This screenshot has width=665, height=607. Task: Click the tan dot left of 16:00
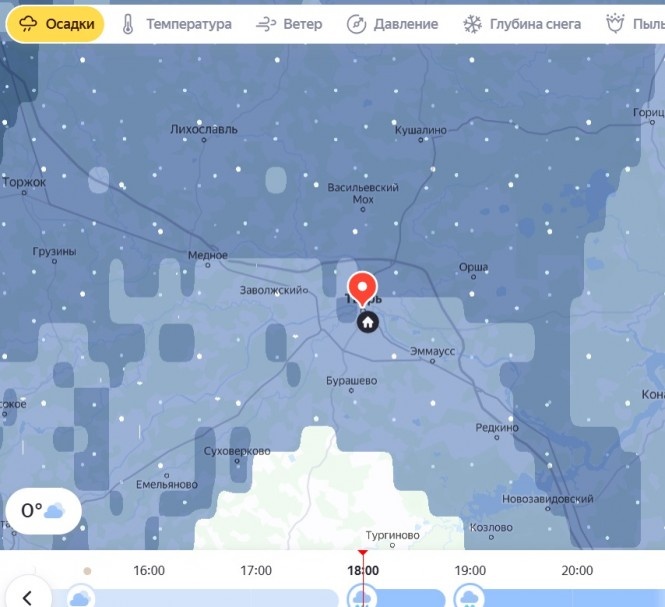[87, 571]
